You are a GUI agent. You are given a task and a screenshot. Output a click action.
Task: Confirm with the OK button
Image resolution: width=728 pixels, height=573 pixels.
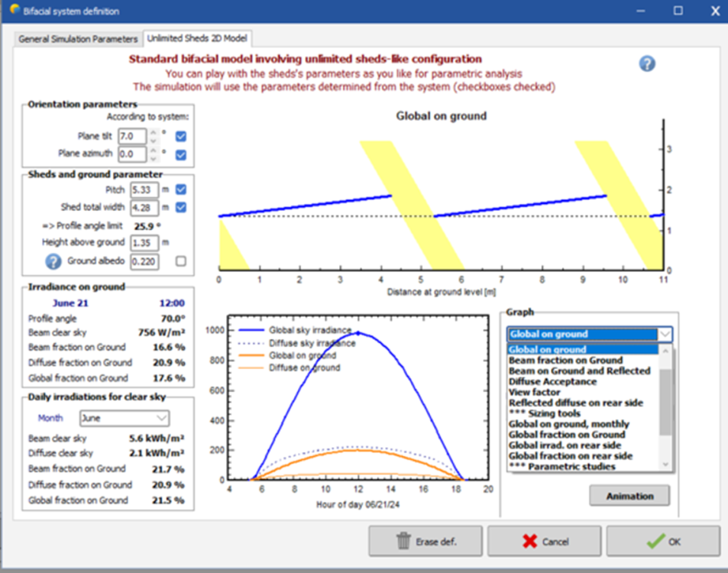click(x=663, y=541)
